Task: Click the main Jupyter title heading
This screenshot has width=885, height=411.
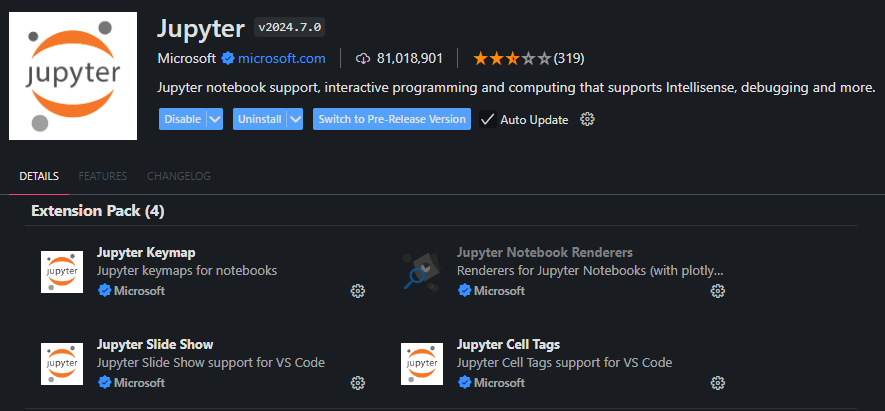Action: 201,28
